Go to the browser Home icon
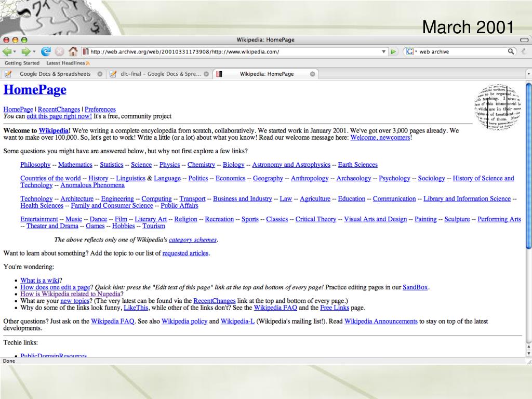The width and height of the screenshot is (532, 399). pos(73,51)
